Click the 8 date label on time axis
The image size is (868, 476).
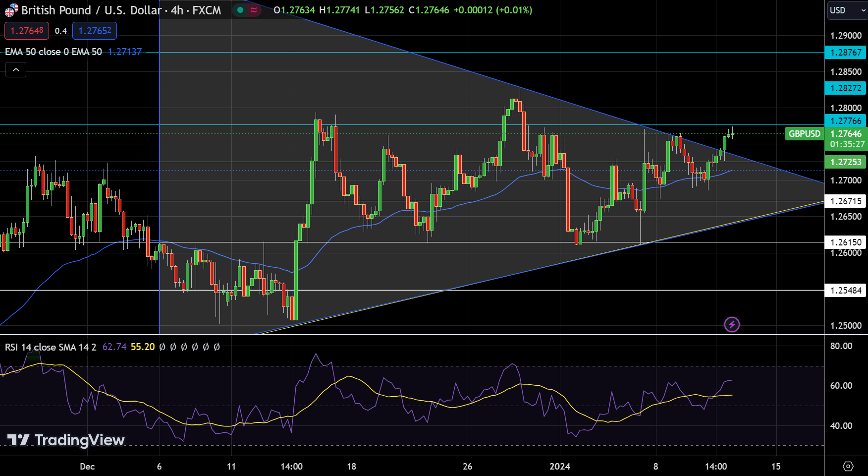pyautogui.click(x=655, y=466)
